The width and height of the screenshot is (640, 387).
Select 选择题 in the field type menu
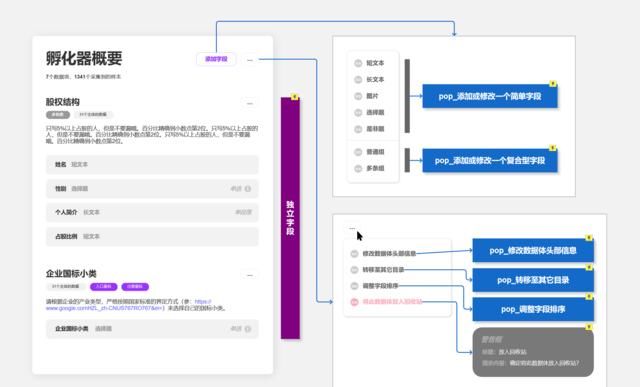375,112
